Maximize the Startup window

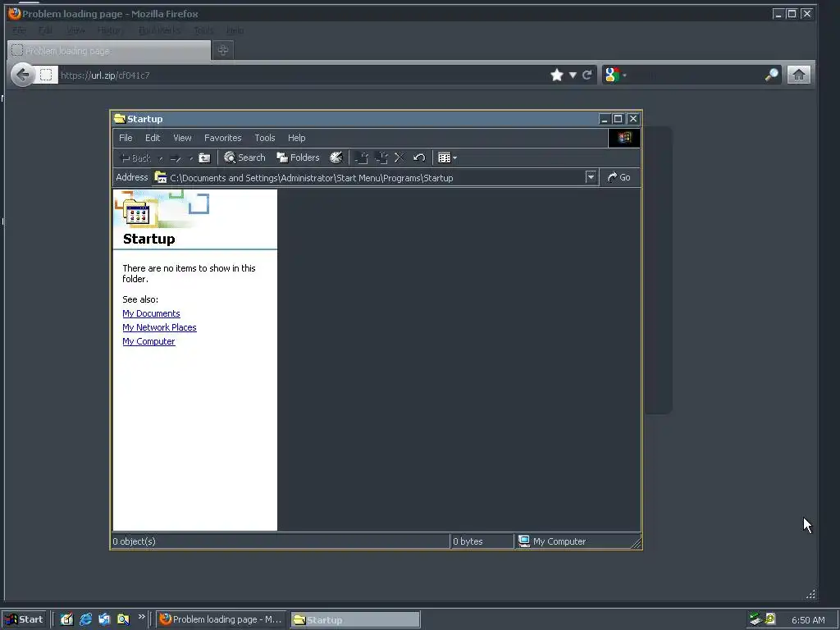pyautogui.click(x=618, y=118)
